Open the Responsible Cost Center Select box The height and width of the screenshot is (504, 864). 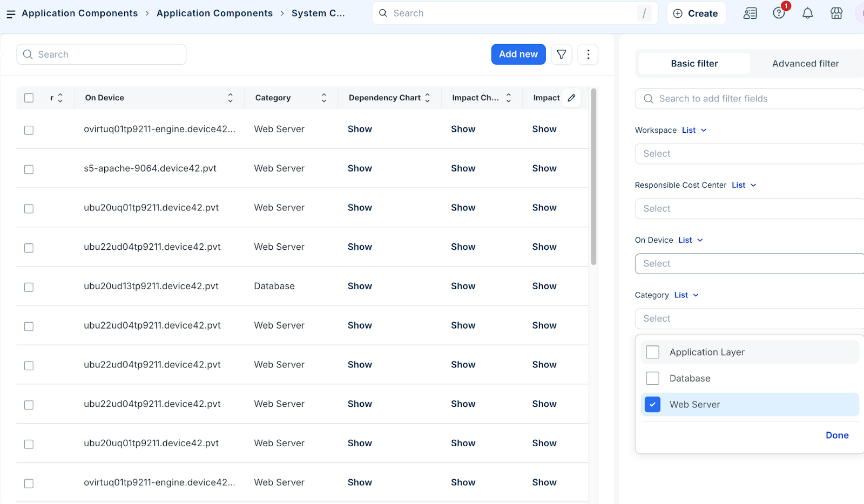750,209
